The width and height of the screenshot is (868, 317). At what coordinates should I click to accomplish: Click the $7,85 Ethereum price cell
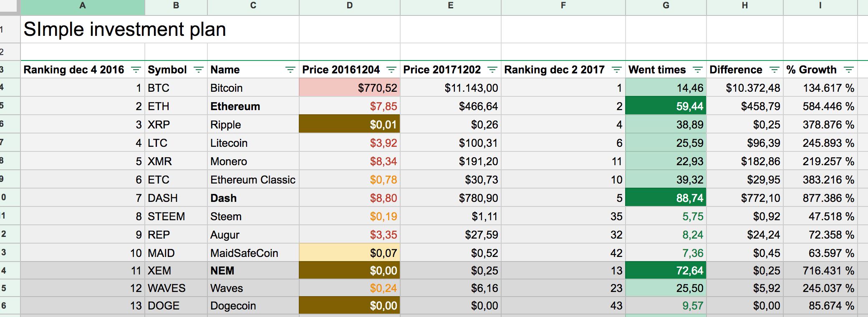(350, 106)
